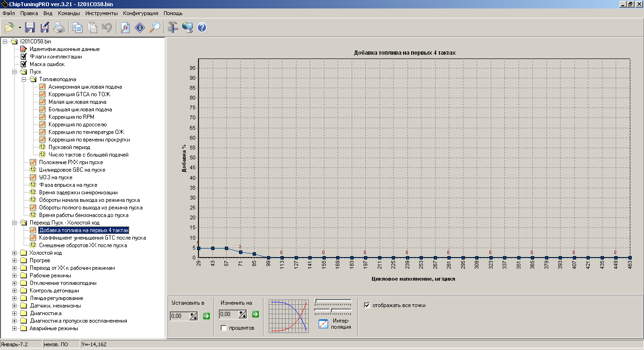
Task: Click the blue diamond info icon
Action: click(x=140, y=27)
